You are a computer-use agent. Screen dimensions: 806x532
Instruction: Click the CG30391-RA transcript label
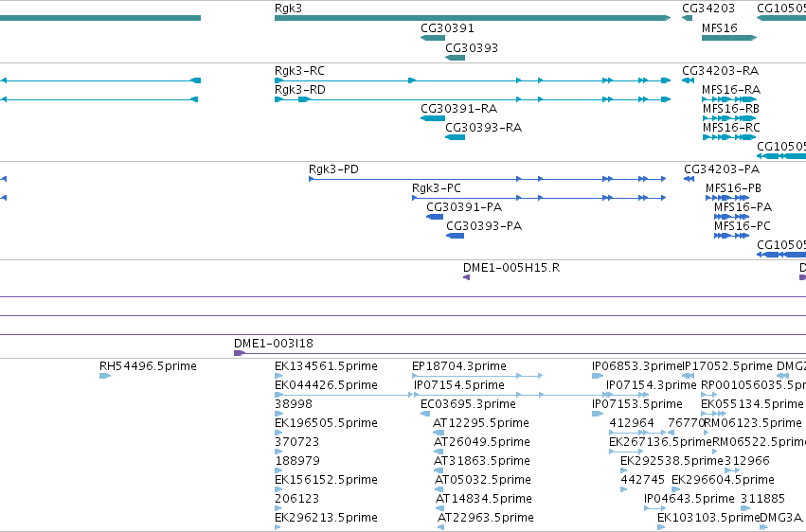coord(459,109)
